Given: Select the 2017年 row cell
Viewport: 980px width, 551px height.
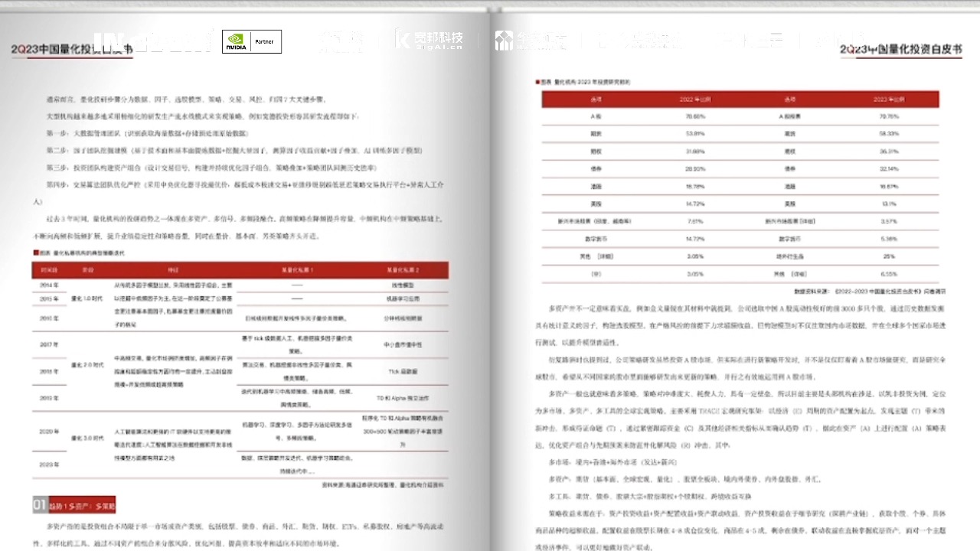Looking at the screenshot, I should point(49,344).
